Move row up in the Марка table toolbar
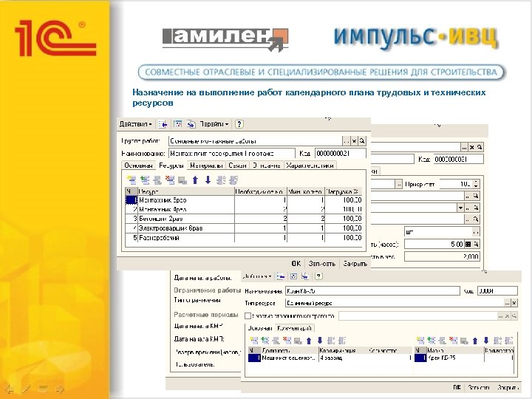The image size is (532, 399). click(475, 341)
